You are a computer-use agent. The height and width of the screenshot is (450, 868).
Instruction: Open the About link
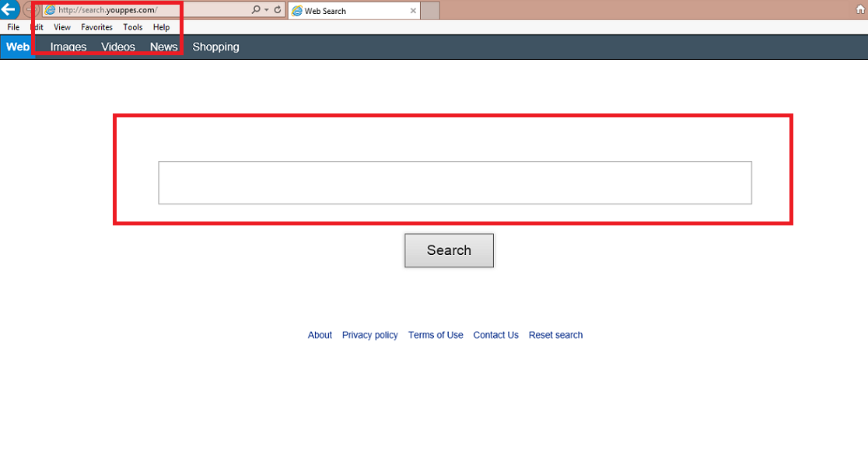tap(320, 335)
